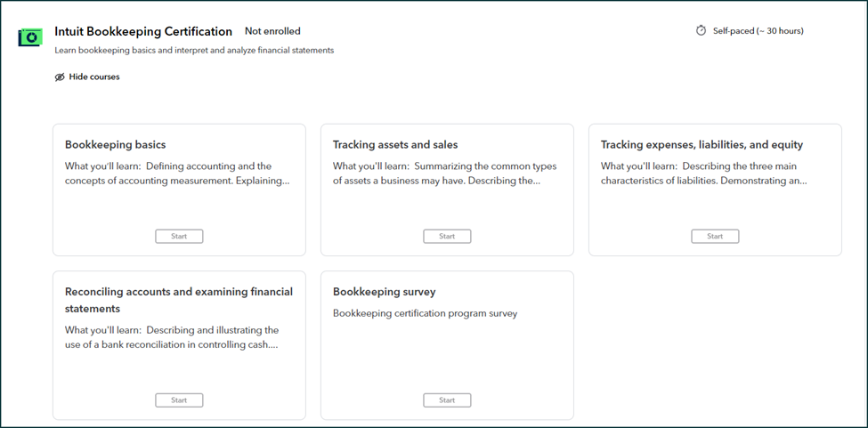The image size is (868, 428).
Task: Start the Bookkeeping survey
Action: (447, 400)
